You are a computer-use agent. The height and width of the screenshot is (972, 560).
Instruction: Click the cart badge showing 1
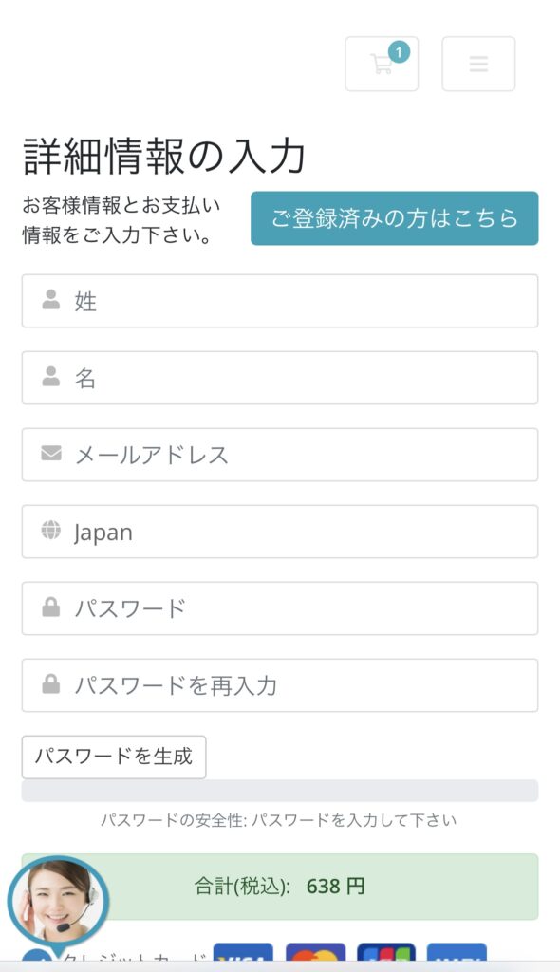(399, 53)
